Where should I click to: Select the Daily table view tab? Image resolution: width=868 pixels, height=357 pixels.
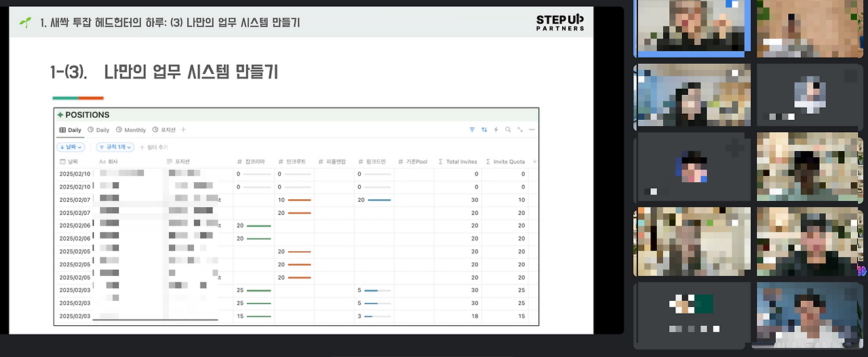pyautogui.click(x=71, y=130)
